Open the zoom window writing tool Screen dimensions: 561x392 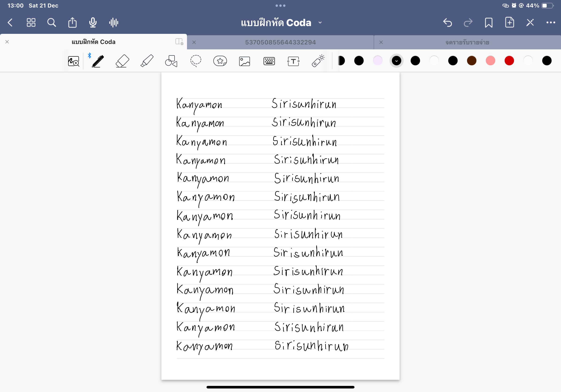point(74,61)
